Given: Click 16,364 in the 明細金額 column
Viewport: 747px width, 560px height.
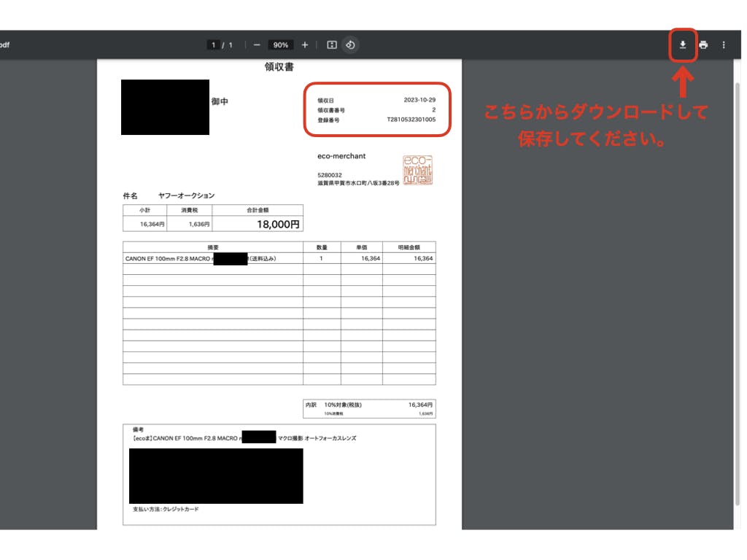Looking at the screenshot, I should 423,259.
